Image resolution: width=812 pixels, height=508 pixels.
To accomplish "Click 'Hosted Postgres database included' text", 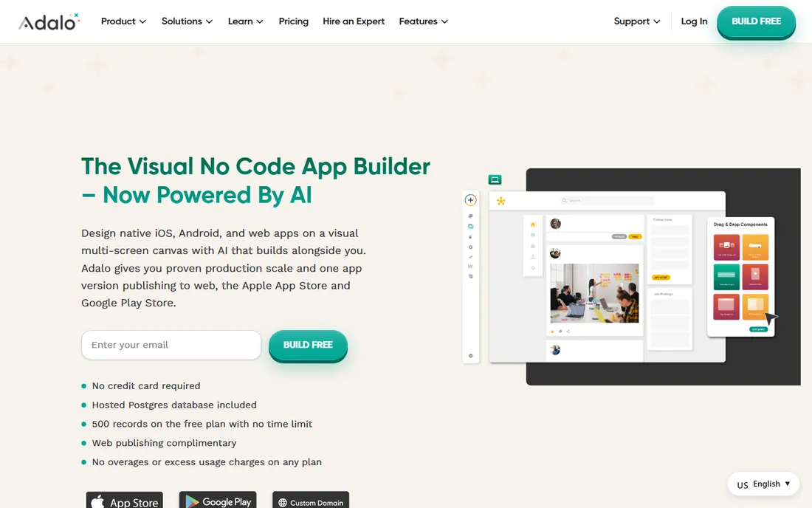I will [x=174, y=405].
